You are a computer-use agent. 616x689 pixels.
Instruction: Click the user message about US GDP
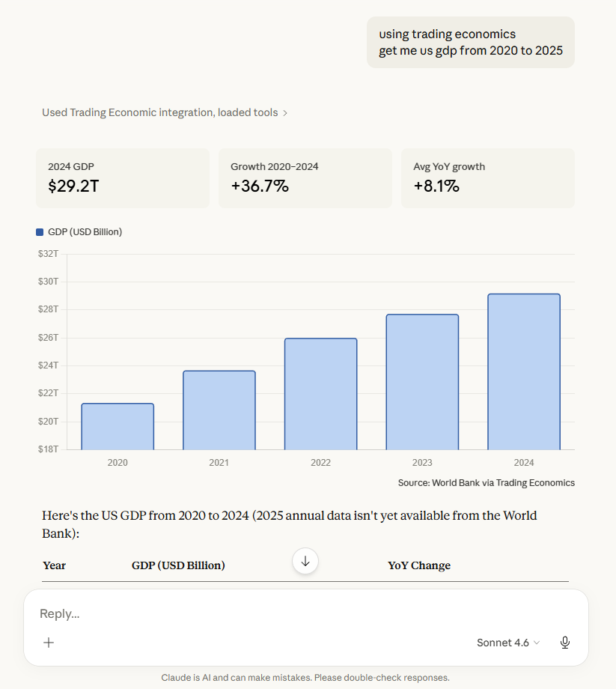[x=471, y=43]
